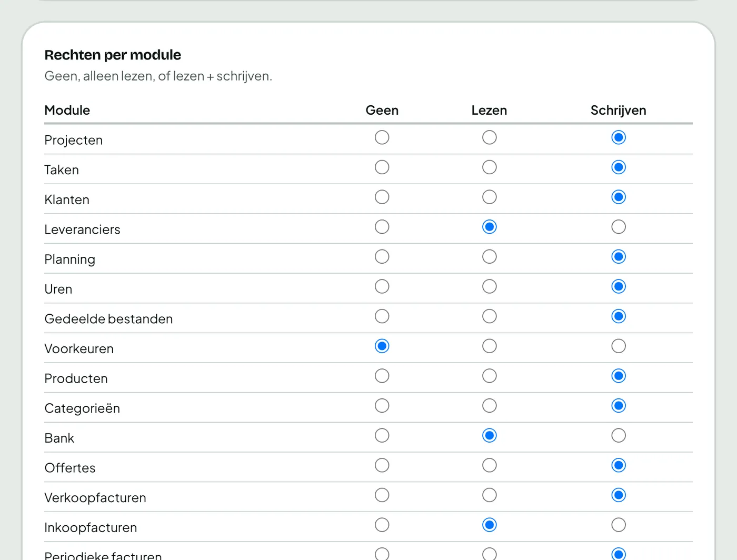Set Projecten permission to Geen
The width and height of the screenshot is (737, 560).
[382, 137]
